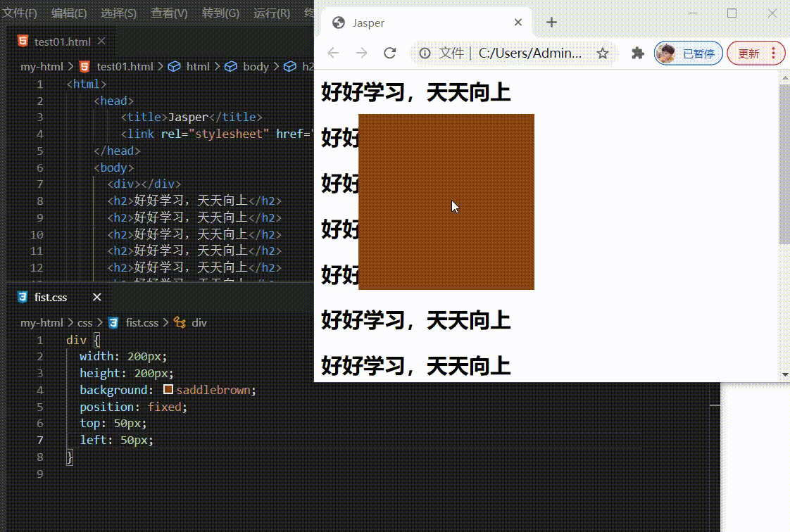Close the Jasper browser tab
This screenshot has height=532, width=790.
click(x=518, y=22)
